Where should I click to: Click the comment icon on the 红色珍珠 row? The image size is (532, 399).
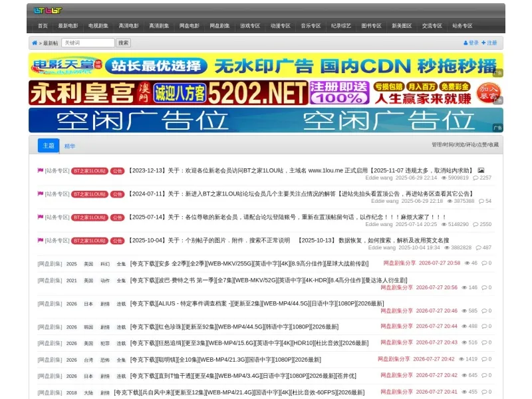coord(485,326)
